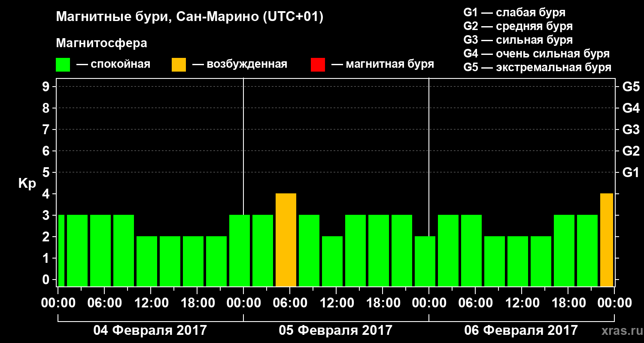
Task: Click the Kp axis value '7'
Action: [x=47, y=129]
